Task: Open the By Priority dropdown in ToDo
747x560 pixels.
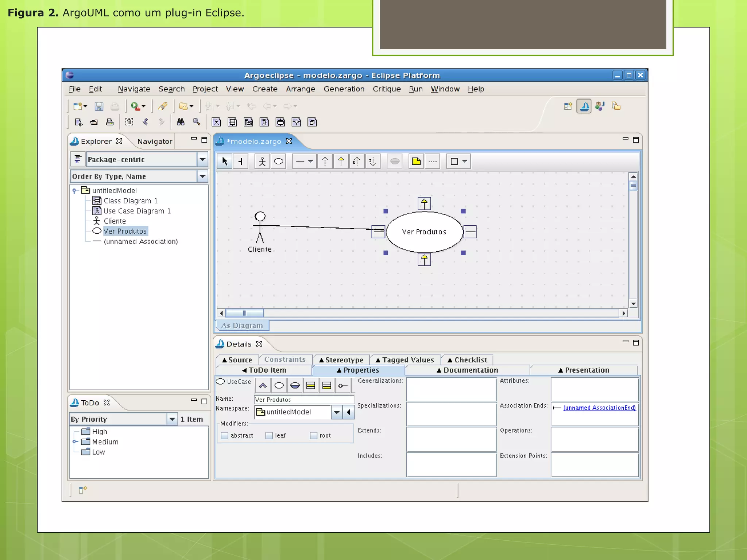Action: coord(172,419)
